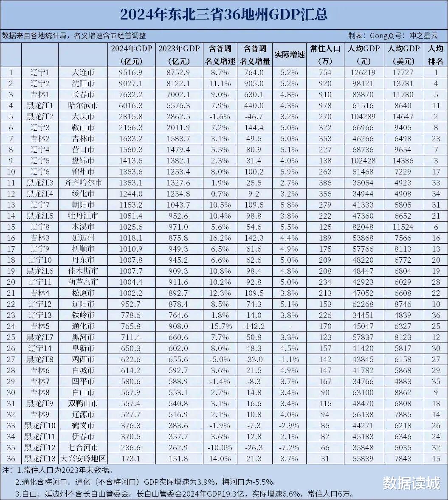The height and width of the screenshot is (500, 448).
Task: Select the 大连市 city cell
Action: [x=83, y=73]
